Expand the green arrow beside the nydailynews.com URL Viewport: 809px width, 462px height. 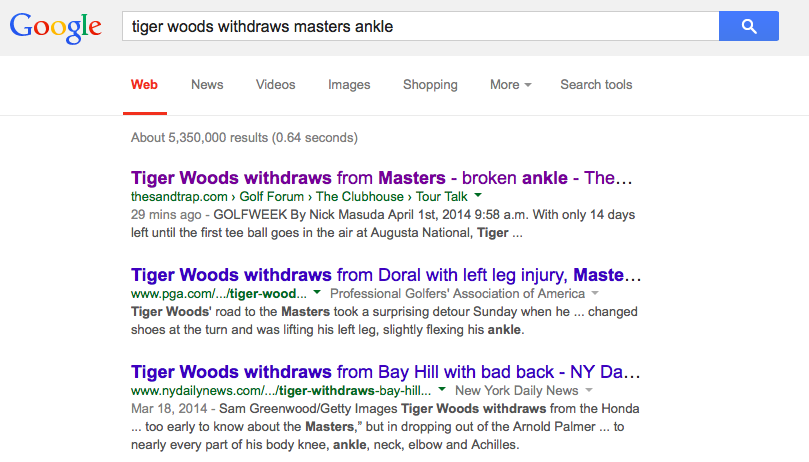441,390
